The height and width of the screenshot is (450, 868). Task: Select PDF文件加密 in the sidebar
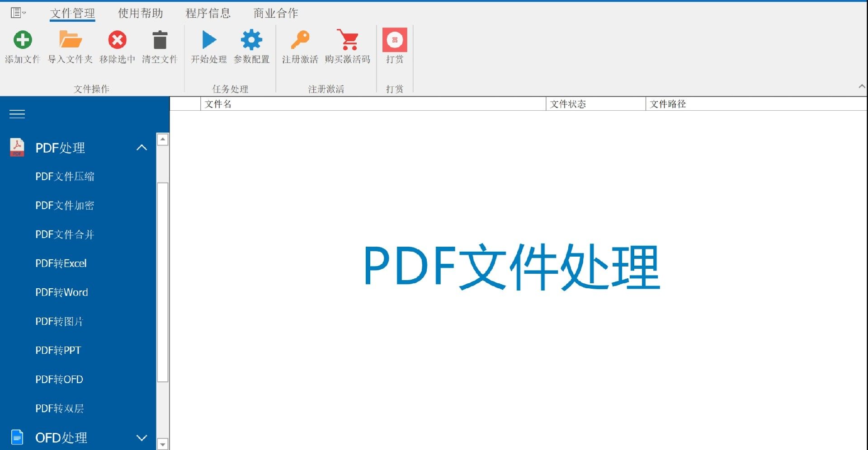[x=65, y=206]
